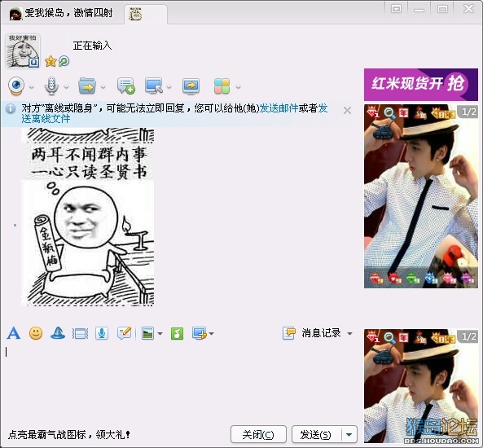Open remote desktop assistance icon
Image resolution: width=483 pixels, height=448 pixels.
[x=154, y=86]
